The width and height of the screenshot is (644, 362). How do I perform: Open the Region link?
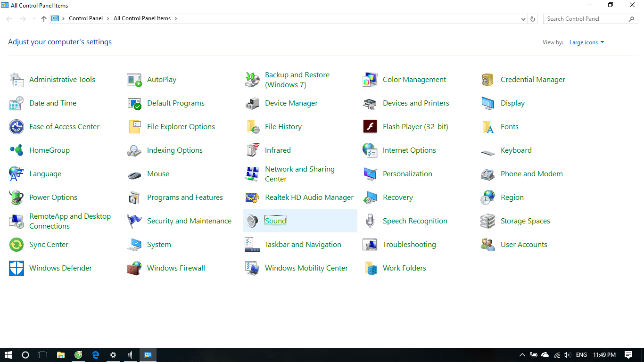click(512, 197)
